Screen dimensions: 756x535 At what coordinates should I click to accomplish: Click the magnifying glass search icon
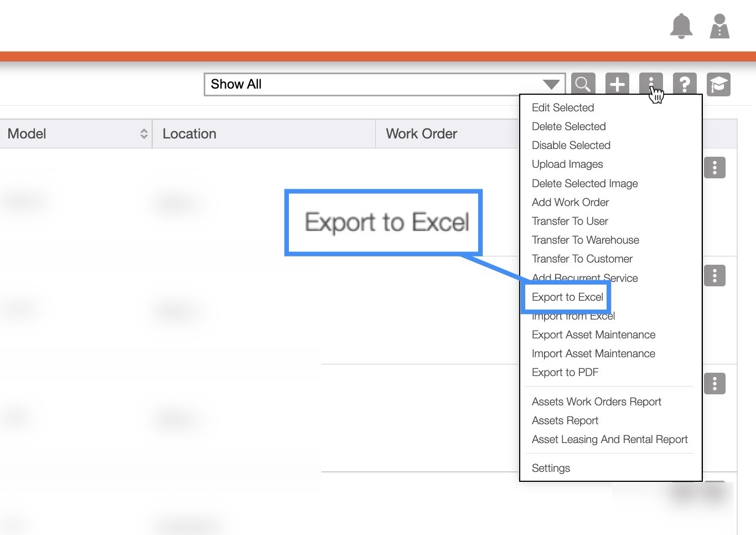point(583,84)
